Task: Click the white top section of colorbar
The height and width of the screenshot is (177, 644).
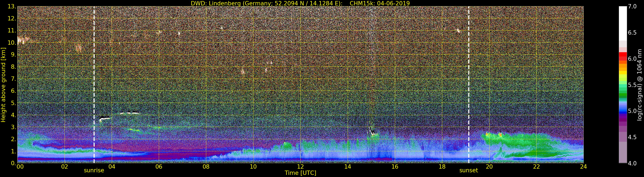Action: coord(623,23)
